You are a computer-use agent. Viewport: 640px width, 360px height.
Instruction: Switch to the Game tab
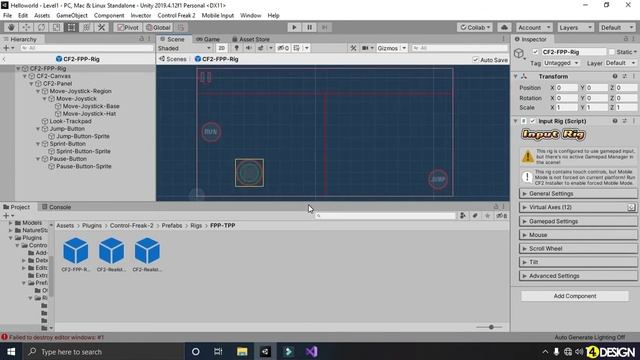coord(208,39)
